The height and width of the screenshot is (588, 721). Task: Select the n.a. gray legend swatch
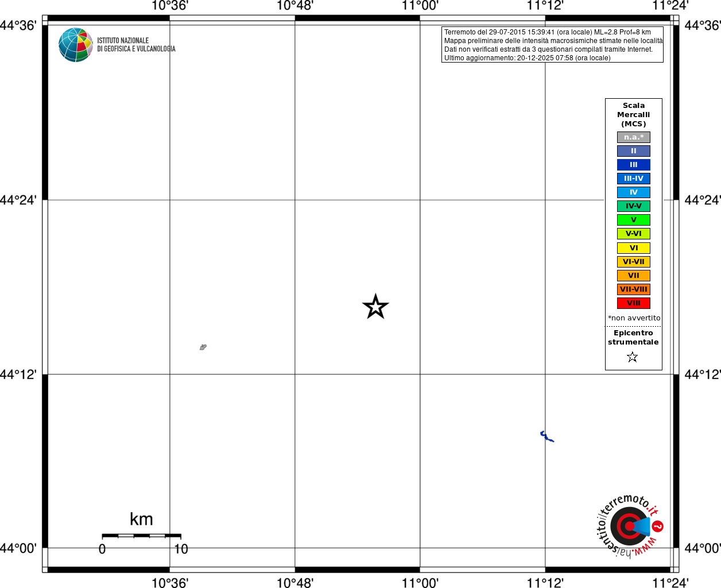pos(634,137)
